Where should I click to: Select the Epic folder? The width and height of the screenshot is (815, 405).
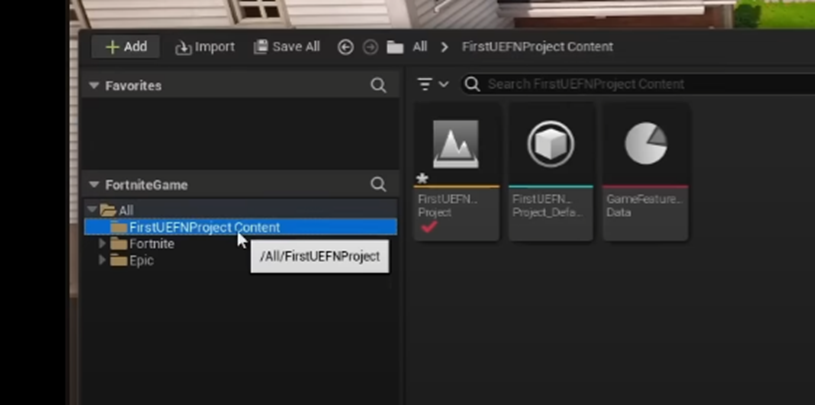(141, 260)
